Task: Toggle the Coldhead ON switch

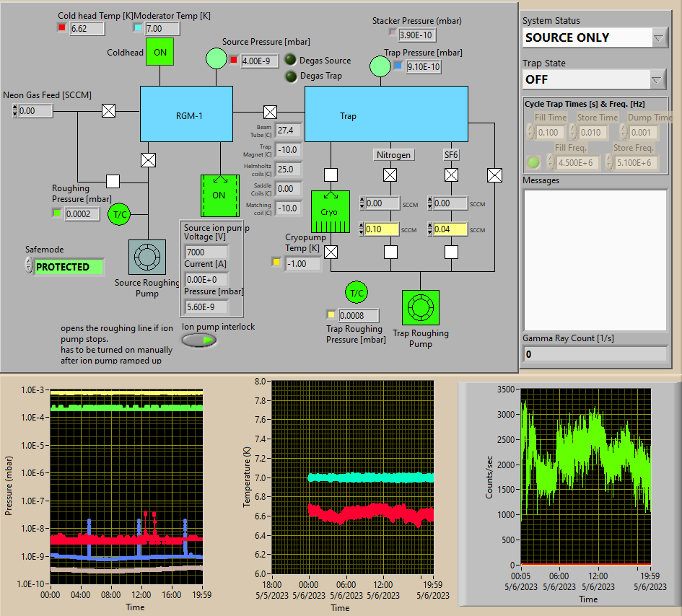Action: [x=160, y=52]
